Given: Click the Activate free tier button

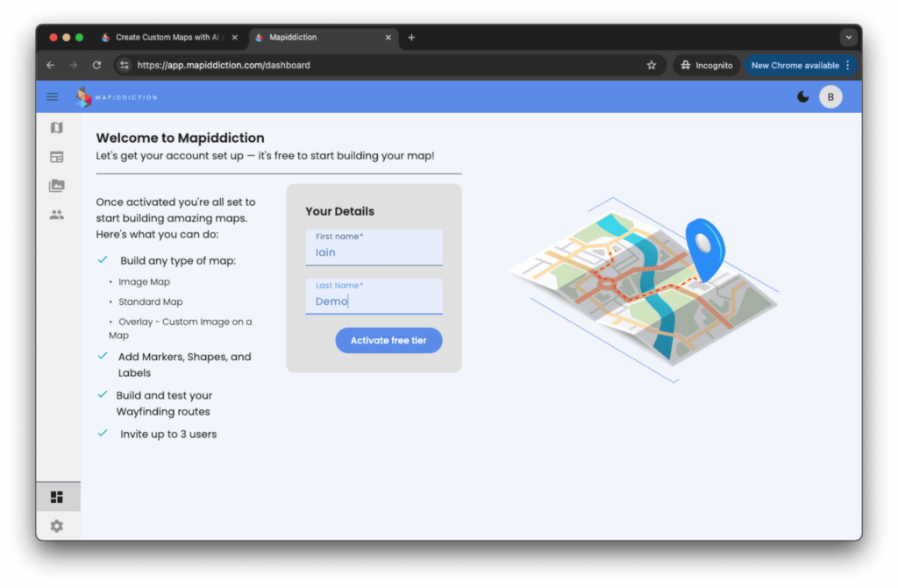Looking at the screenshot, I should point(388,341).
